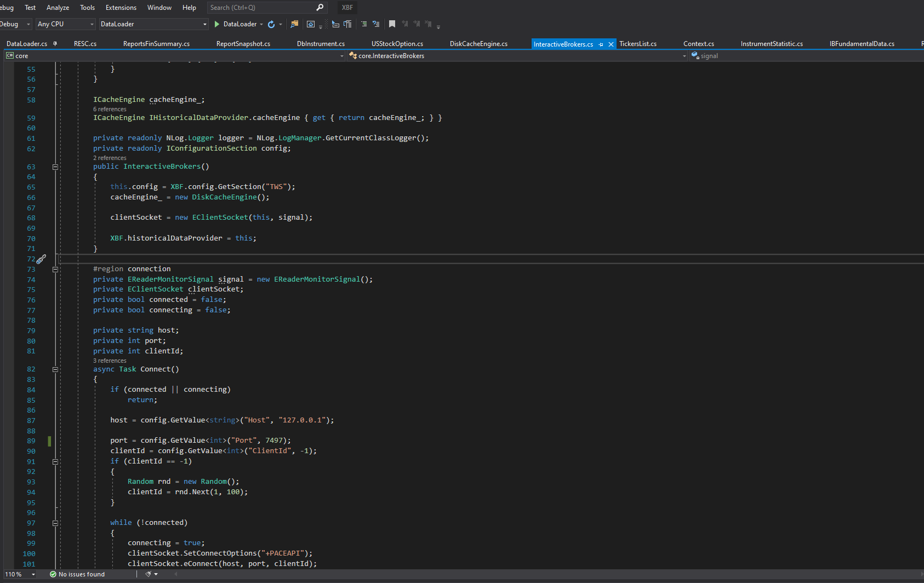Click the green check No issues found icon
This screenshot has height=583, width=924.
point(53,574)
